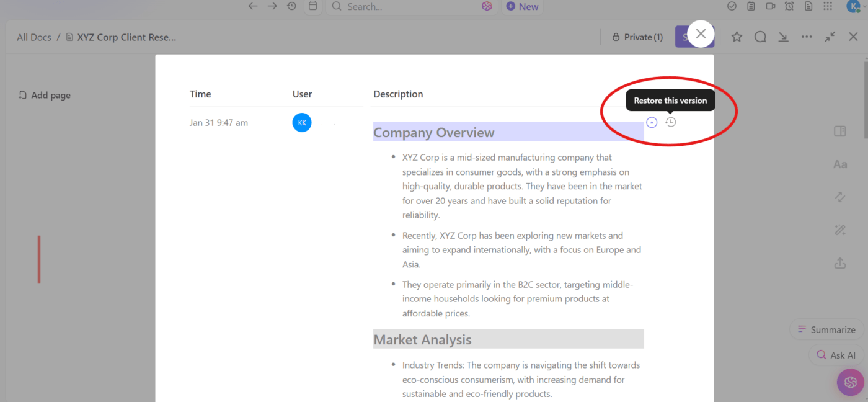Screen dimensions: 868x402
Task: Open the app center grid icon
Action: click(x=828, y=6)
